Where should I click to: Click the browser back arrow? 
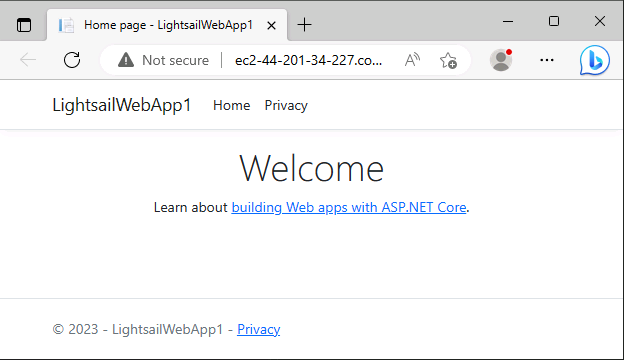(x=28, y=60)
